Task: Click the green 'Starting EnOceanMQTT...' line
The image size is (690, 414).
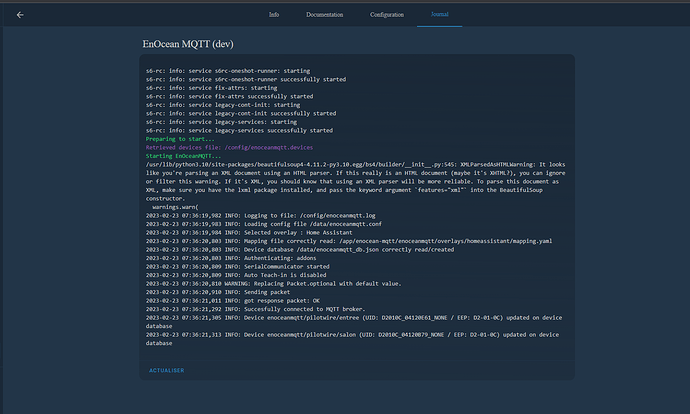Action: tap(184, 156)
